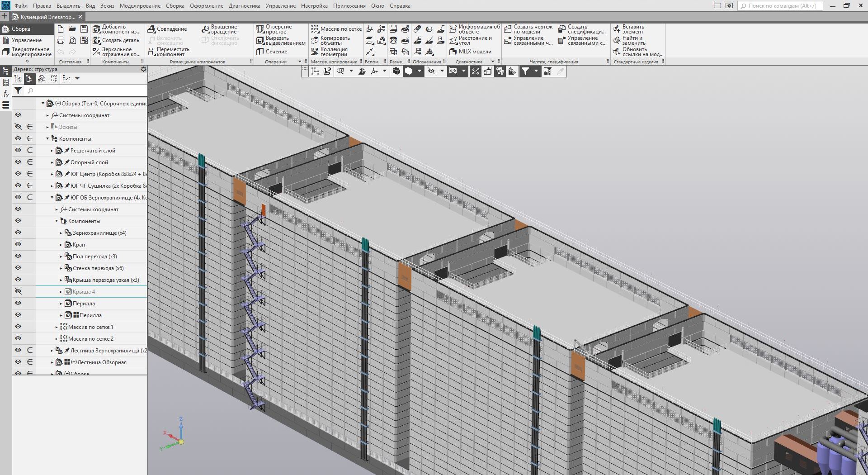Toggle visibility of Эскизы node
Screen dimensions: 868x475
(x=18, y=127)
